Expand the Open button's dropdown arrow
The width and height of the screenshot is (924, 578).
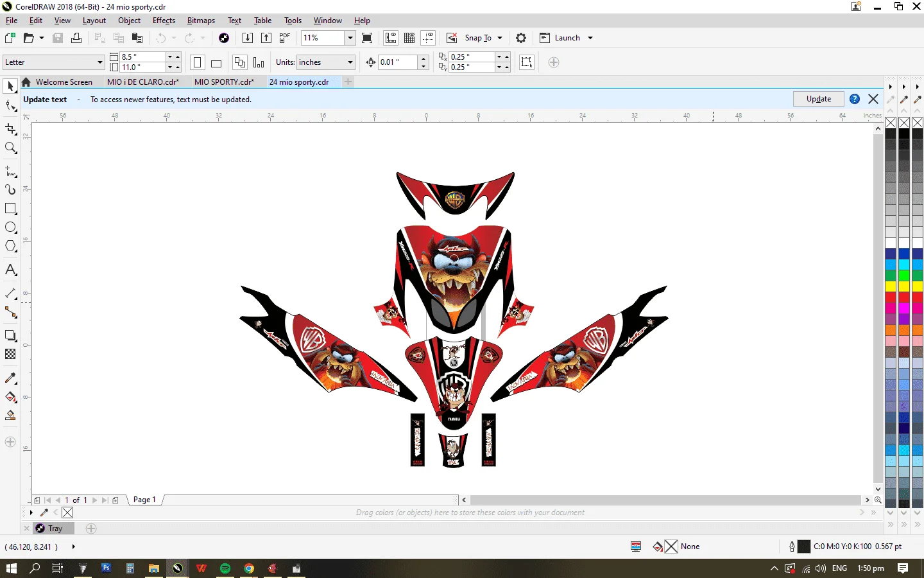pos(42,38)
